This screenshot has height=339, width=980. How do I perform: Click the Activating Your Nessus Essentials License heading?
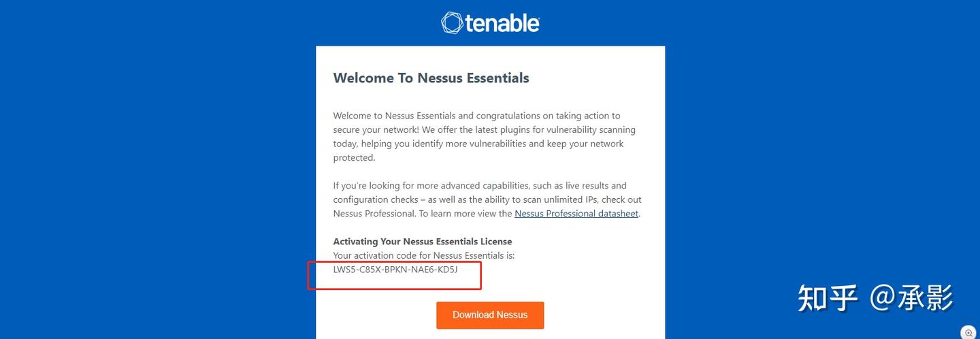pyautogui.click(x=423, y=242)
